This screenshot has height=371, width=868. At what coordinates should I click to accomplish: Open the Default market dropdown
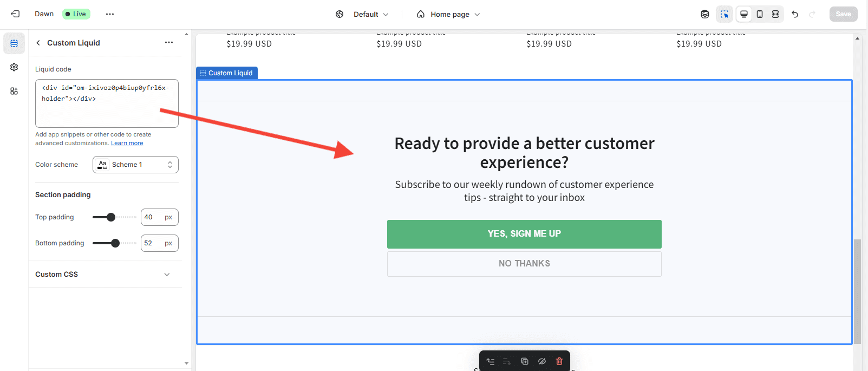point(363,14)
